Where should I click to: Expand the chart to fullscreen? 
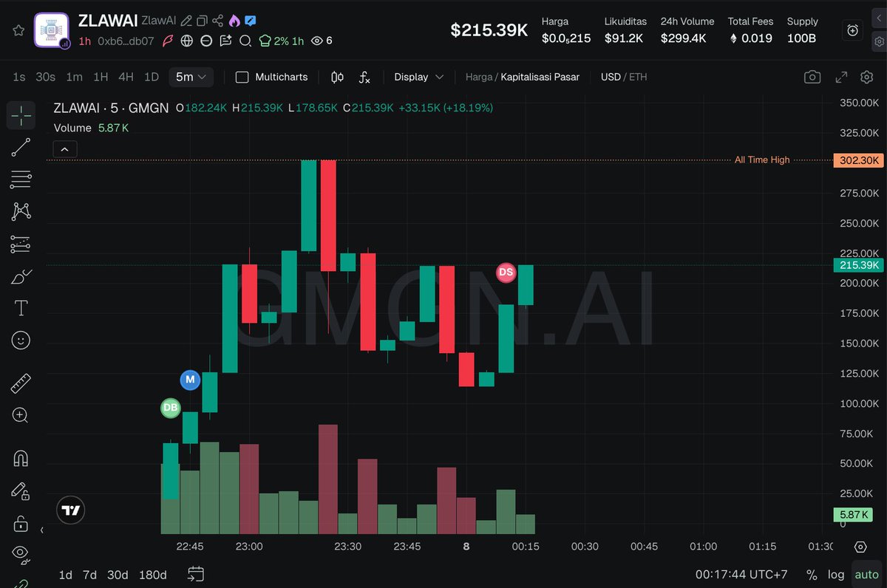(x=840, y=77)
